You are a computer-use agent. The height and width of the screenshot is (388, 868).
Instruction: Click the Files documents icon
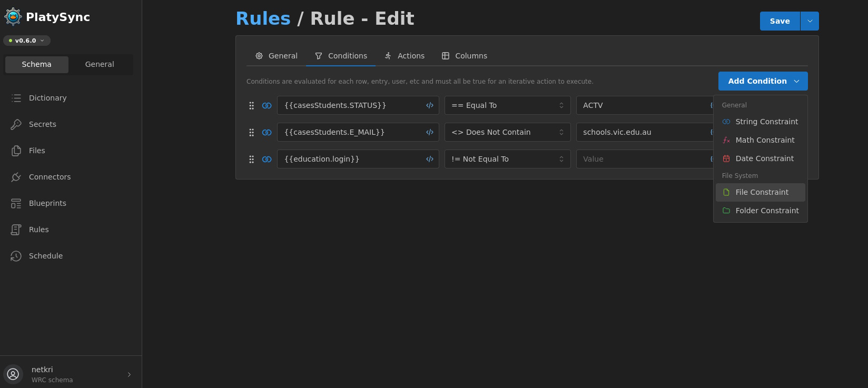tap(16, 151)
